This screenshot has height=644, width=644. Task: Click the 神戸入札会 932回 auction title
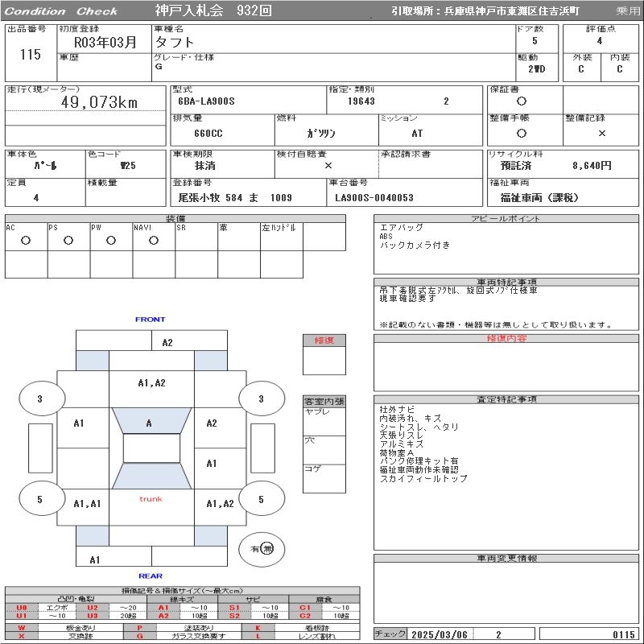[x=213, y=10]
